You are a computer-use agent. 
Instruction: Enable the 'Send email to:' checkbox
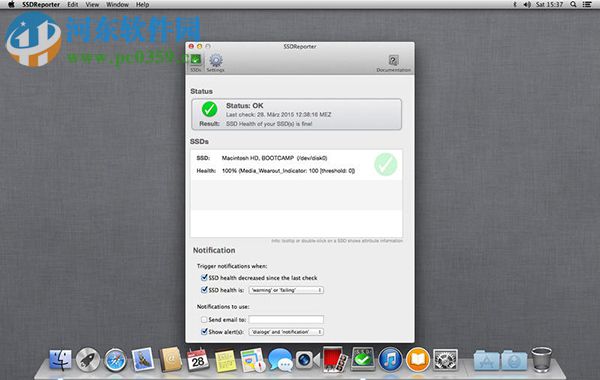(x=204, y=319)
